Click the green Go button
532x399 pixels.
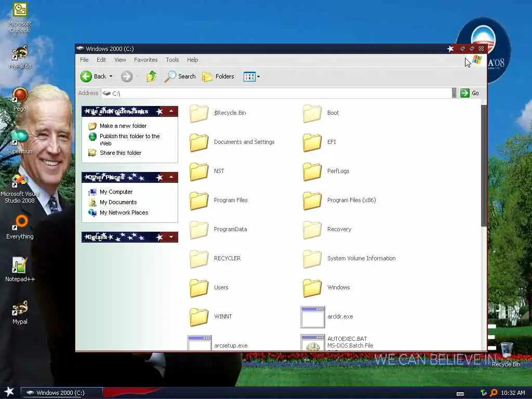click(470, 93)
